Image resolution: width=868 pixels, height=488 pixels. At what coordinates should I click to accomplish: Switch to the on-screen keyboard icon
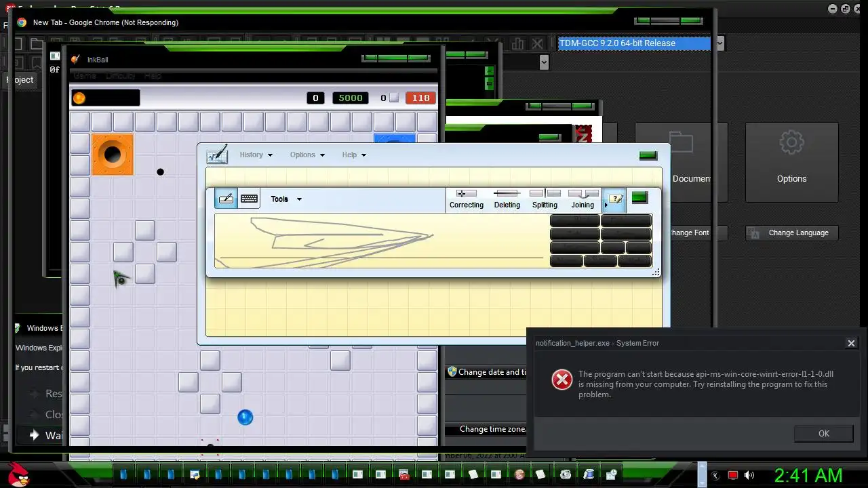coord(249,199)
